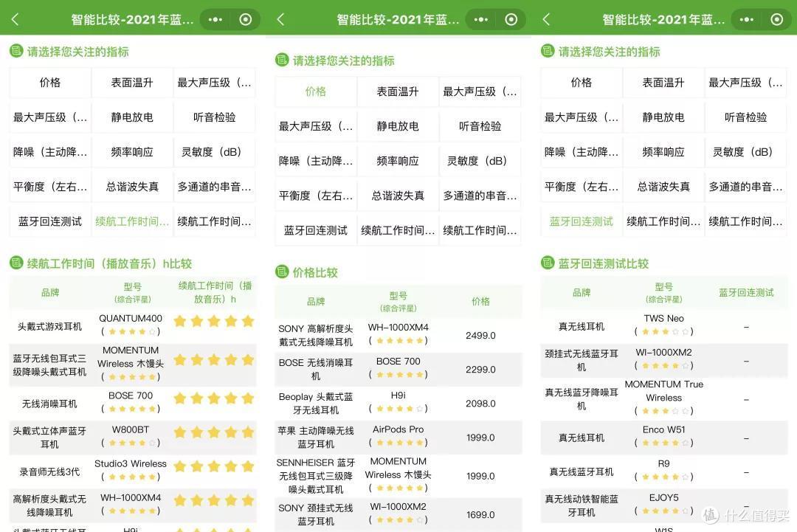Select 价格 metric in left panel

(x=50, y=83)
